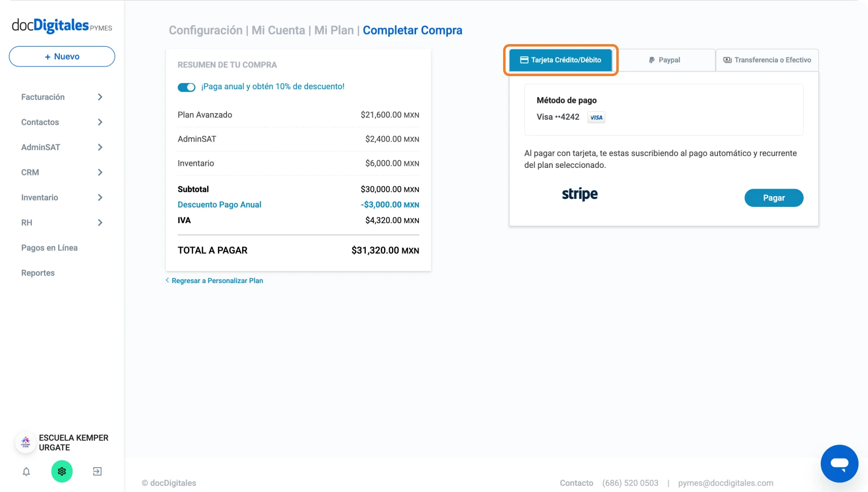Viewport: 868px width, 492px height.
Task: Select the Tarjeta Crédito/Débito tab
Action: coord(561,60)
